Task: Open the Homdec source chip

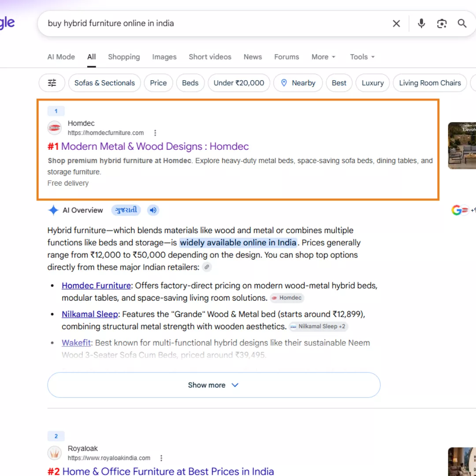Action: coord(287,298)
